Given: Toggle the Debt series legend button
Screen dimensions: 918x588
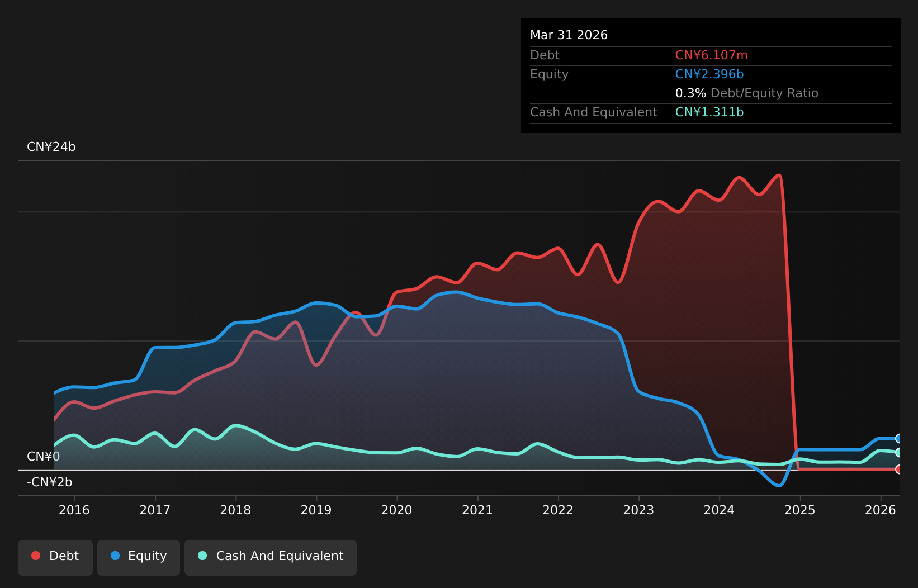Looking at the screenshot, I should tap(55, 557).
